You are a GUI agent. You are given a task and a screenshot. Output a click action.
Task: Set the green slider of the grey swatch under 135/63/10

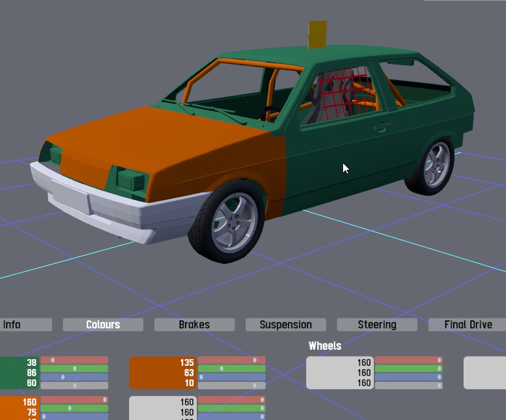[232, 408]
